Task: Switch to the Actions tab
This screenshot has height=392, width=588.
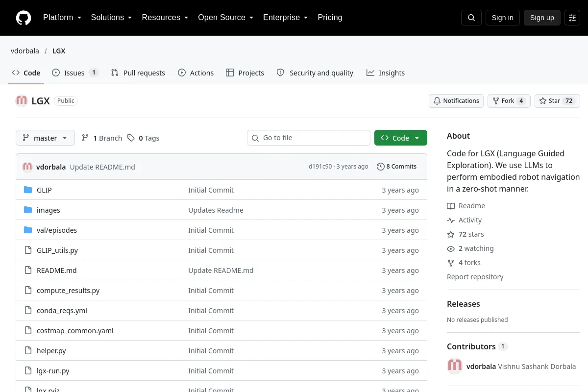Action: tap(196, 73)
